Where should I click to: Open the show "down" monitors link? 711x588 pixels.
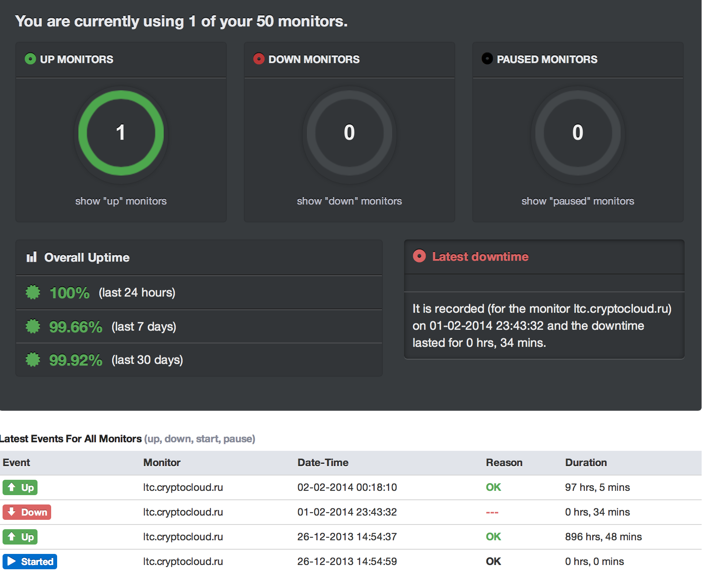349,201
